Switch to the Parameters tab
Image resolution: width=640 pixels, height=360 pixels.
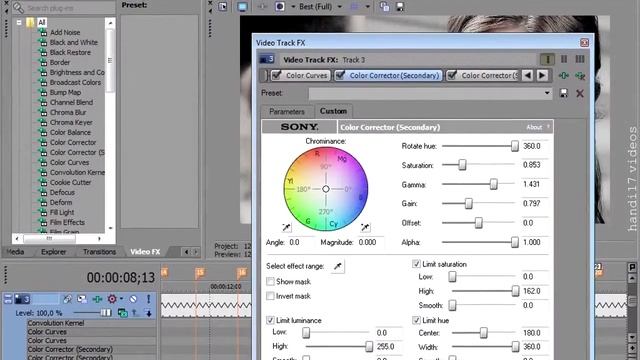coord(287,111)
